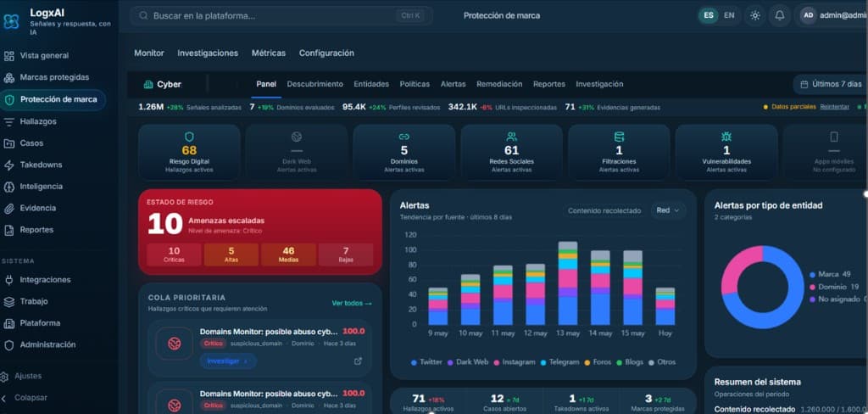The image size is (868, 414).
Task: Click the LogxAI logo icon
Action: pyautogui.click(x=11, y=21)
